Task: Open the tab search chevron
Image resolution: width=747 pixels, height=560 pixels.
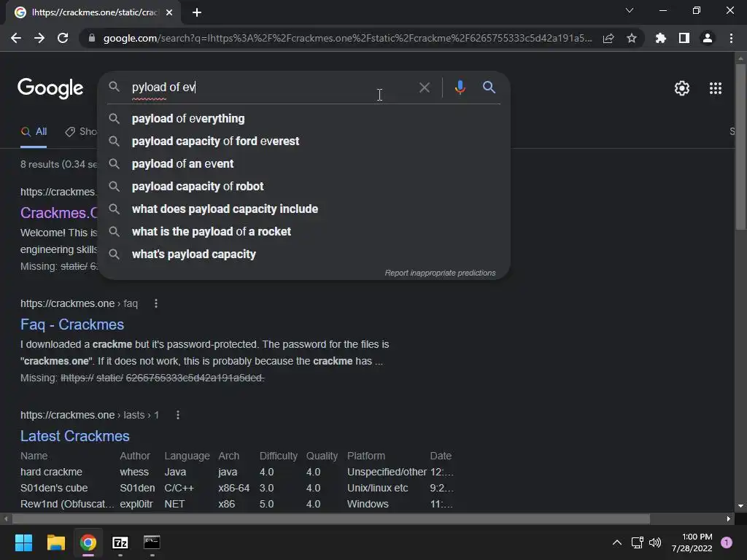Action: coord(630,10)
